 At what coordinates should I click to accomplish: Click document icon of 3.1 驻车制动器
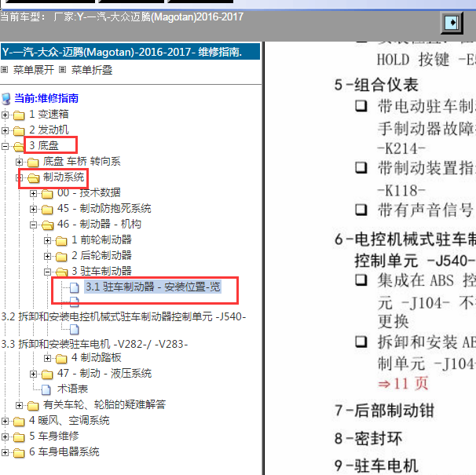tap(75, 287)
